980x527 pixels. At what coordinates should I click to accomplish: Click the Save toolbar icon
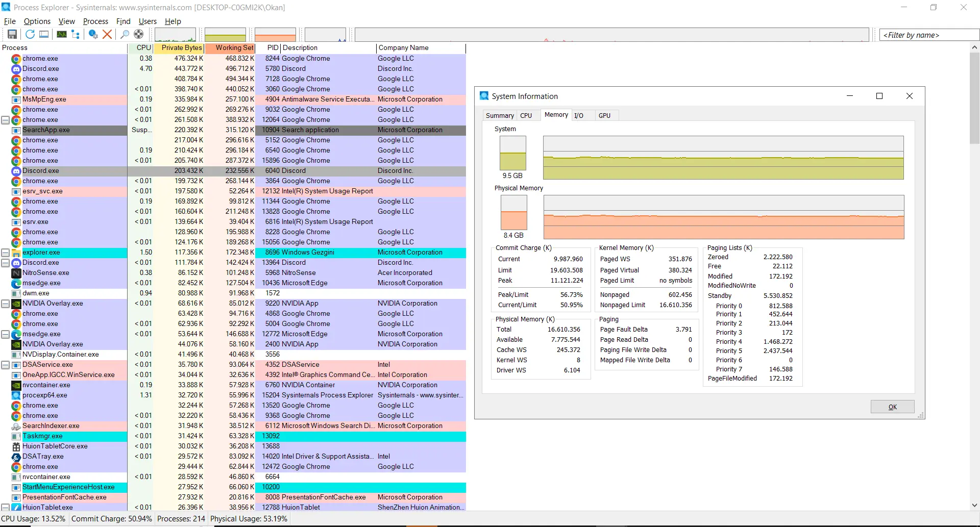(12, 34)
